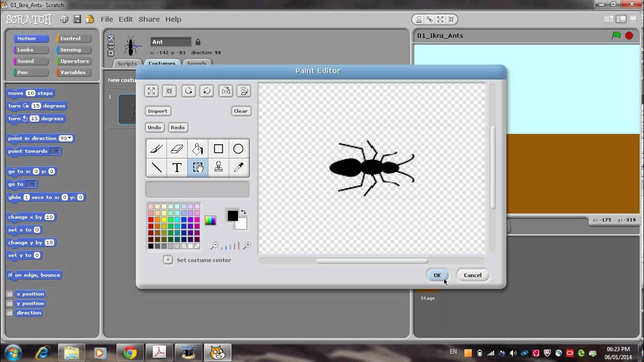Flip the image vertically
Image resolution: width=644 pixels, height=362 pixels.
[x=244, y=91]
